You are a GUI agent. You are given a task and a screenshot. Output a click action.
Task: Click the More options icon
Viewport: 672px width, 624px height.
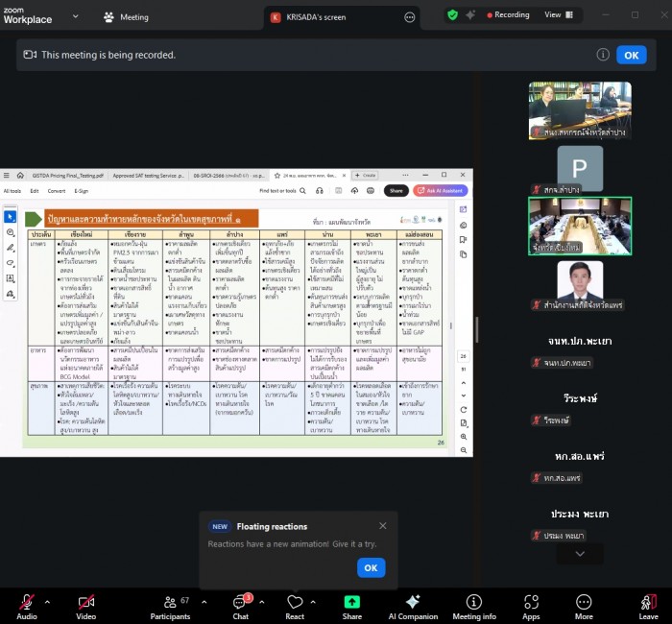click(x=584, y=606)
